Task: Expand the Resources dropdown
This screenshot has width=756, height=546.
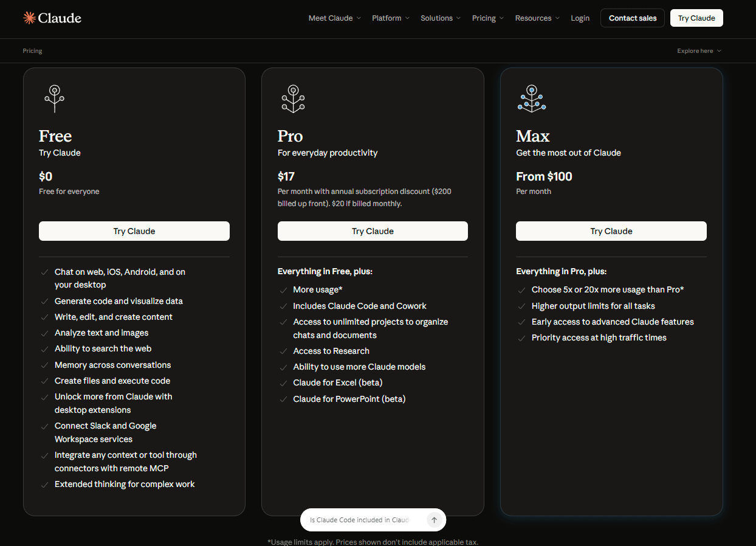Action: (x=537, y=18)
